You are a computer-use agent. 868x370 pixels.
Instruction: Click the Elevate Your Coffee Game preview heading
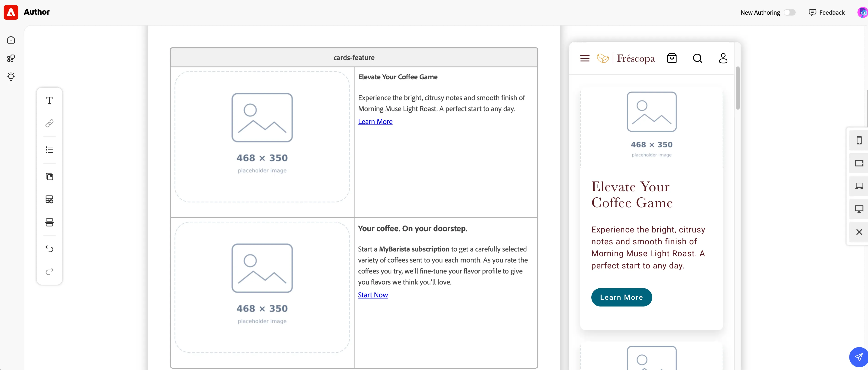click(632, 195)
